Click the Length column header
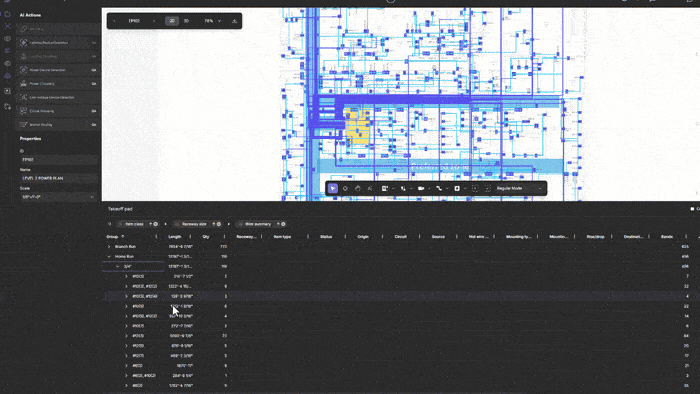This screenshot has height=394, width=700. click(x=175, y=236)
